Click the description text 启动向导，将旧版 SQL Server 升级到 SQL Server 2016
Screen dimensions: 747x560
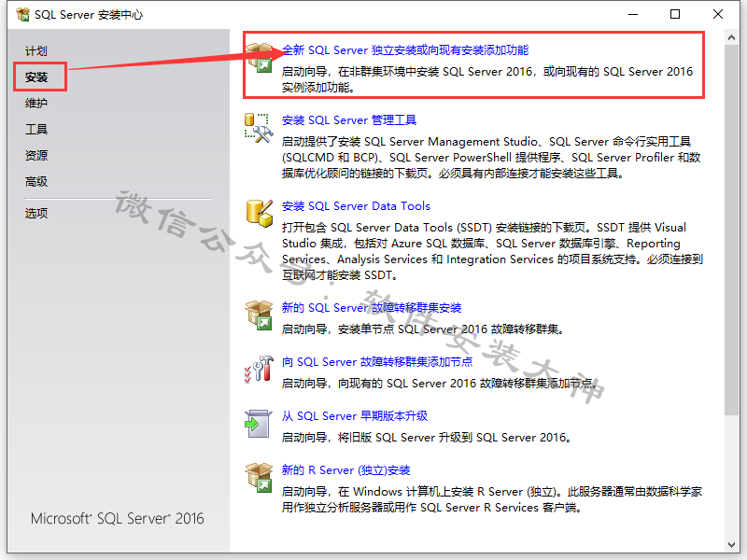(x=427, y=438)
